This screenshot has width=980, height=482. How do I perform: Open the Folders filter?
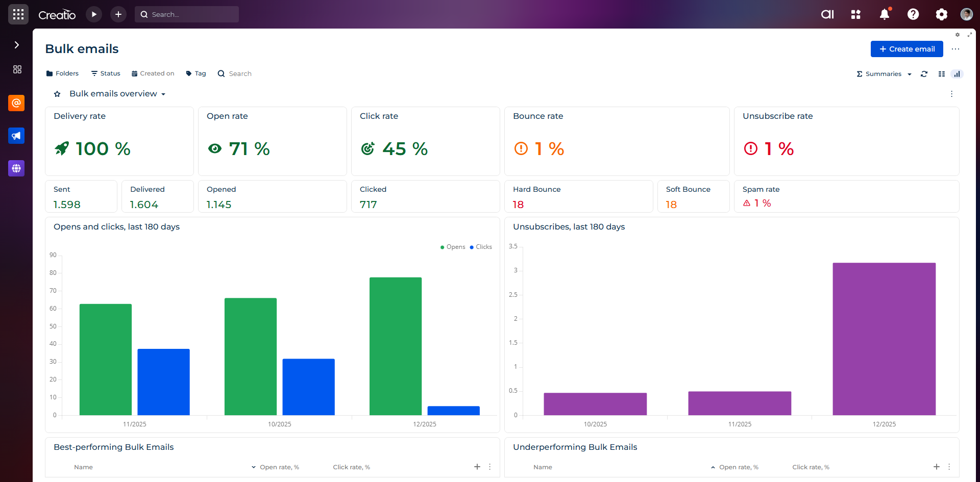tap(62, 73)
